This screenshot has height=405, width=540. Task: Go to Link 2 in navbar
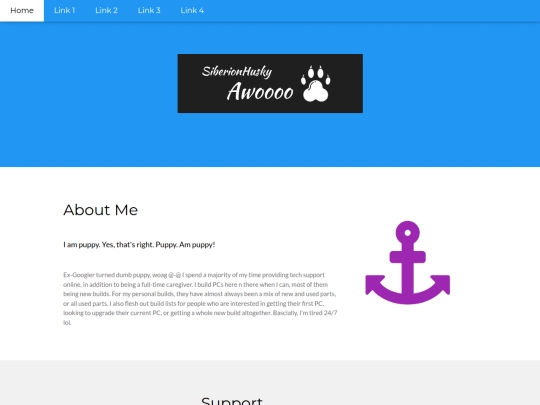(106, 11)
